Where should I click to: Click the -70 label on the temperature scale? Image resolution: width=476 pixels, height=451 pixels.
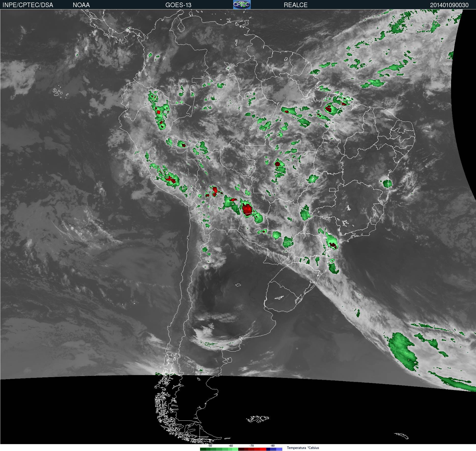pyautogui.click(x=251, y=446)
